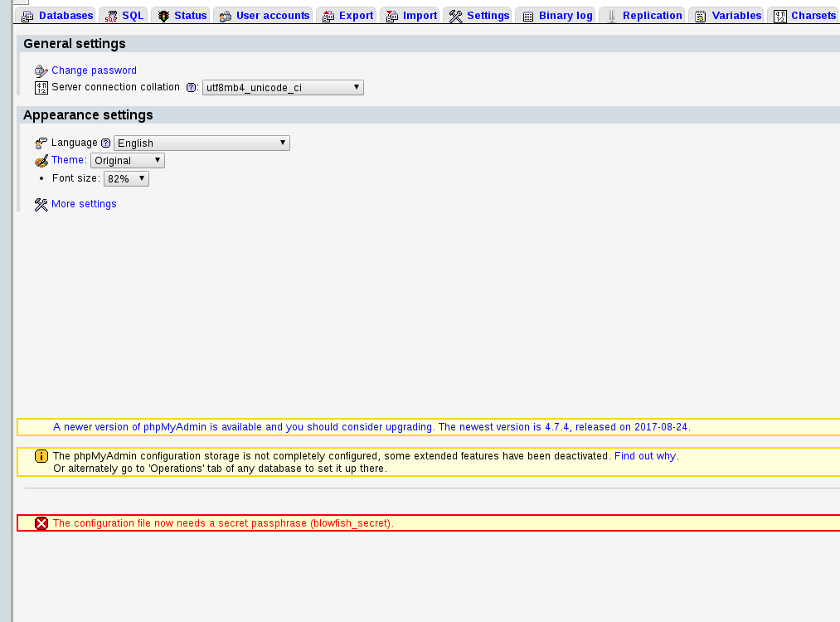Click the Binary log icon
This screenshot has height=622, width=840.
pos(527,16)
